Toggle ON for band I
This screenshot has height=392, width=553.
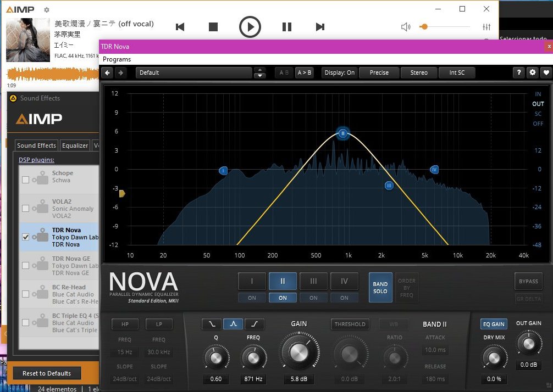click(252, 298)
